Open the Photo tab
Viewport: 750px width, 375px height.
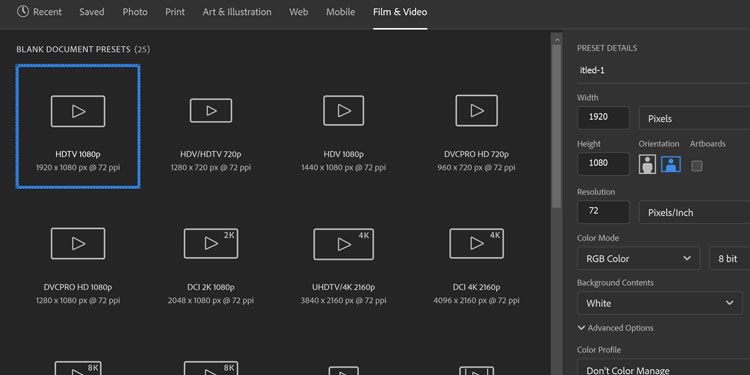tap(135, 12)
